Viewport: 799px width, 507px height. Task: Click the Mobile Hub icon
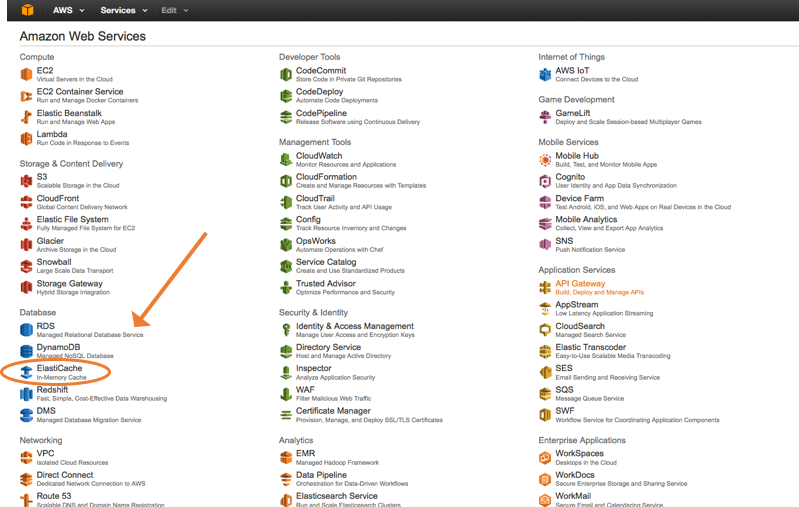[545, 159]
